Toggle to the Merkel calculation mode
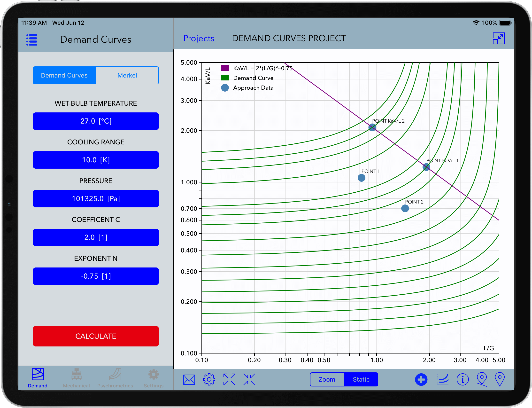This screenshot has height=408, width=532. tap(127, 75)
